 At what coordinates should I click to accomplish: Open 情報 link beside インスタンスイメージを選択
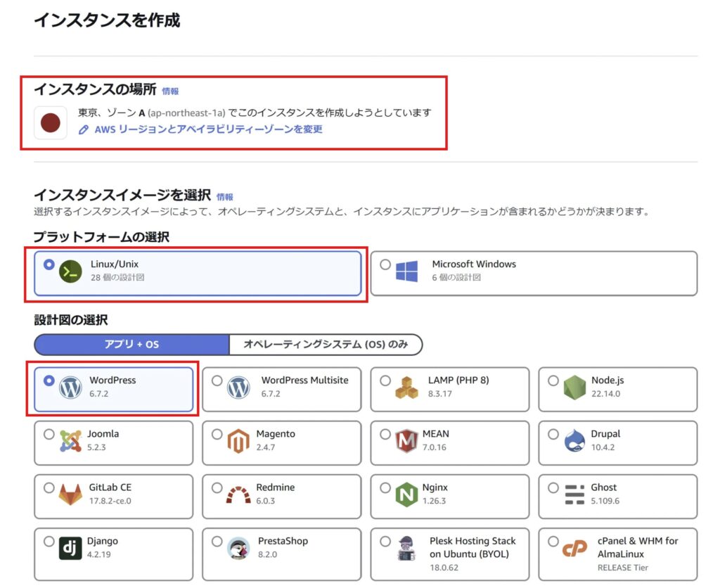(224, 197)
